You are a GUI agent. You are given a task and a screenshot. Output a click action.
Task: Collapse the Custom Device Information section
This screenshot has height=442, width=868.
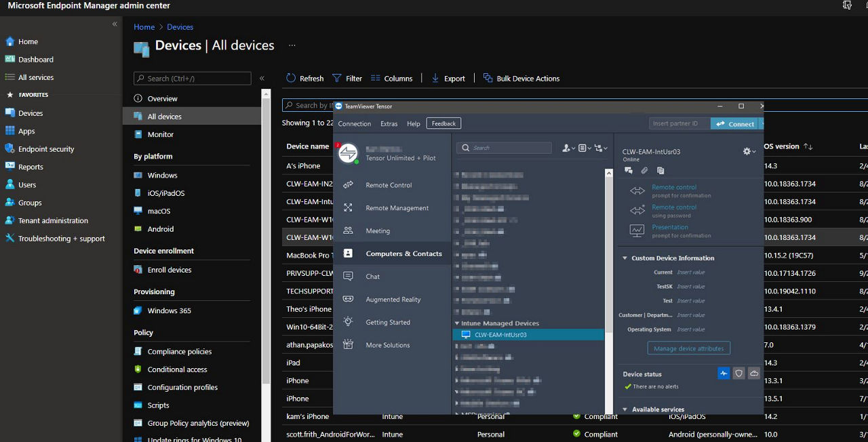tap(625, 258)
